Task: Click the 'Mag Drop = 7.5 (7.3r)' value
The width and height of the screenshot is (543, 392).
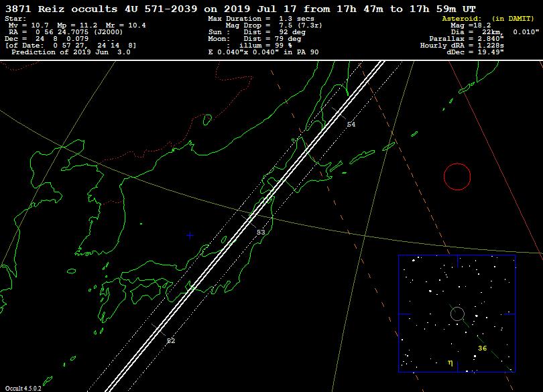Action: tap(274, 25)
